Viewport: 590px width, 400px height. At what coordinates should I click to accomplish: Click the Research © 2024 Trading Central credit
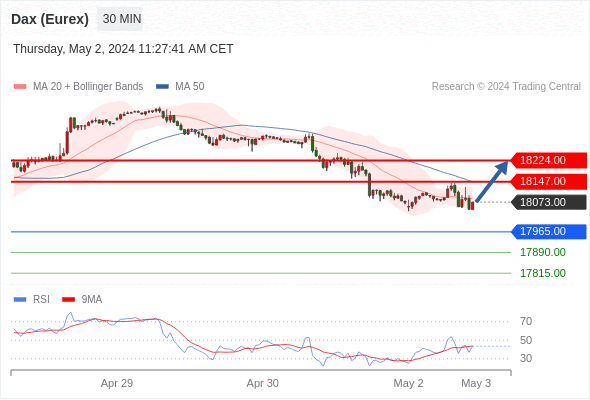tap(506, 87)
